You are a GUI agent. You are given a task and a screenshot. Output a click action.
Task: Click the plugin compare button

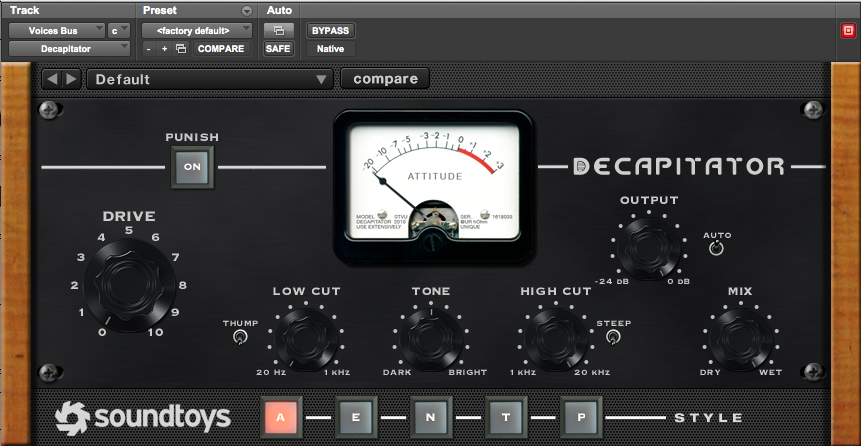[x=385, y=79]
